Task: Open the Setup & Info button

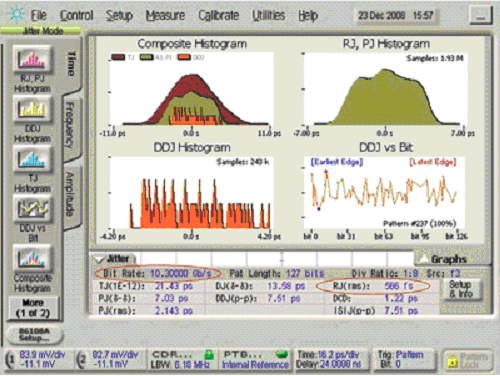Action: 461,289
